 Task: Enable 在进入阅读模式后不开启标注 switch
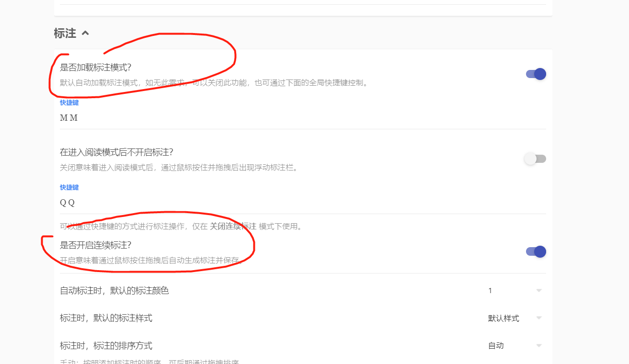pos(536,159)
